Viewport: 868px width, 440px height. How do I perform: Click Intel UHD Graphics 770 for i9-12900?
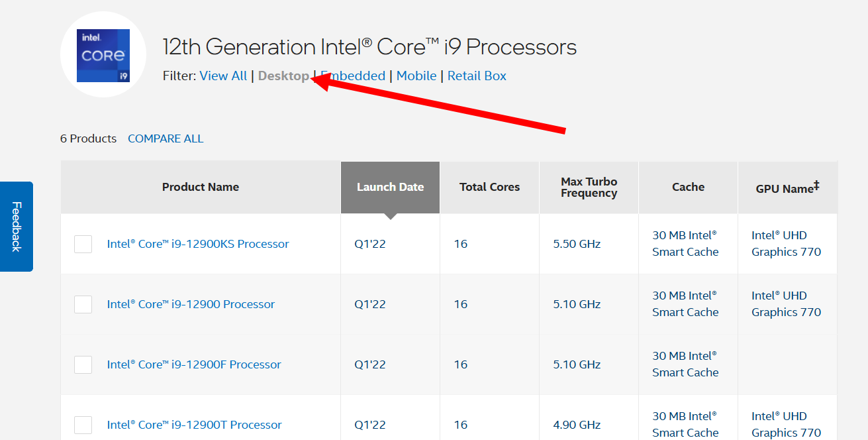(x=786, y=303)
